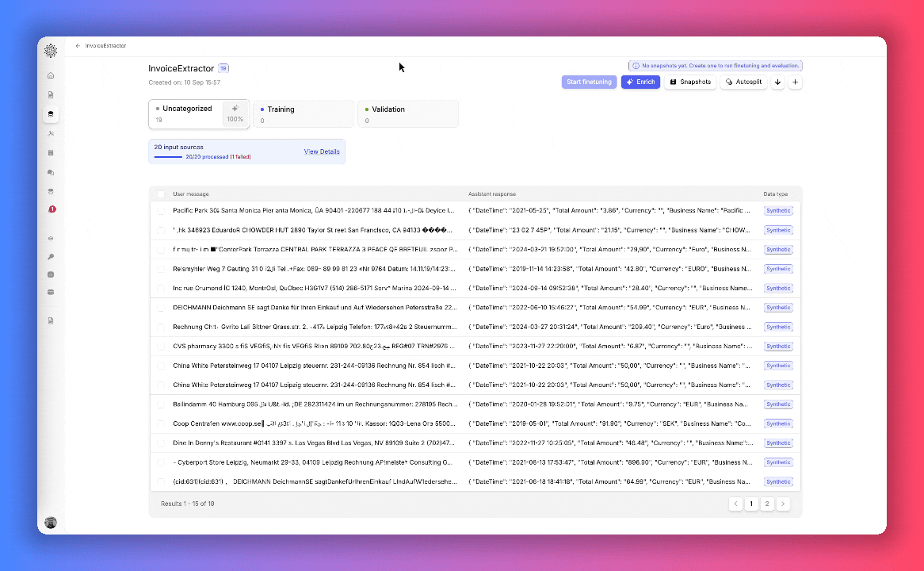Viewport: 924px width, 571px height.
Task: Open the tools icon below the datasets icon
Action: click(x=51, y=134)
